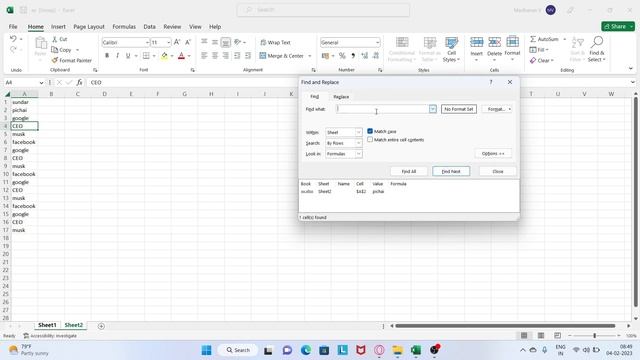Open the General number format dropdown
The height and width of the screenshot is (360, 640).
click(377, 42)
